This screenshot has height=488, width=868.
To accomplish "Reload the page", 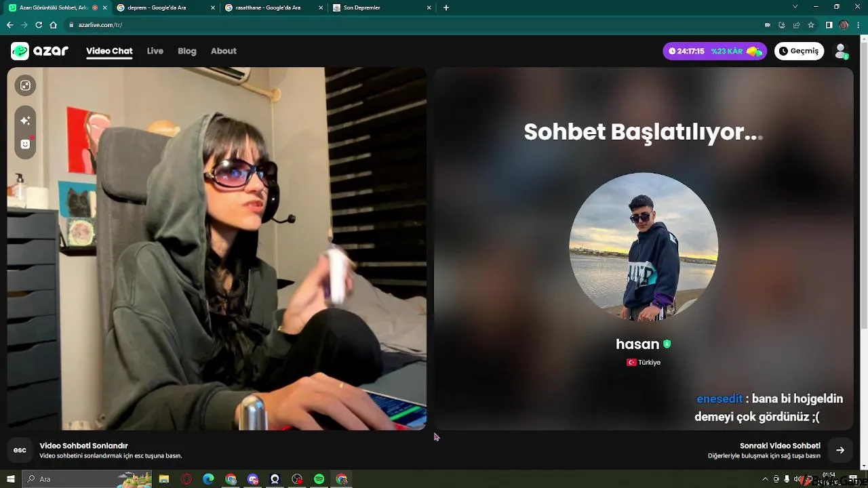I will click(x=39, y=25).
